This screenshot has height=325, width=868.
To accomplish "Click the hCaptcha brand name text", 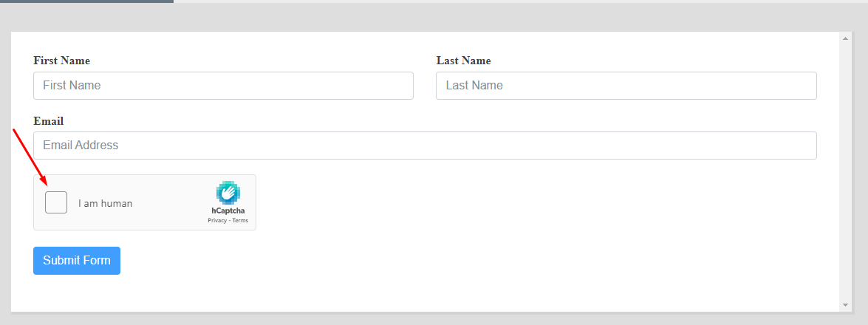I will coord(228,211).
